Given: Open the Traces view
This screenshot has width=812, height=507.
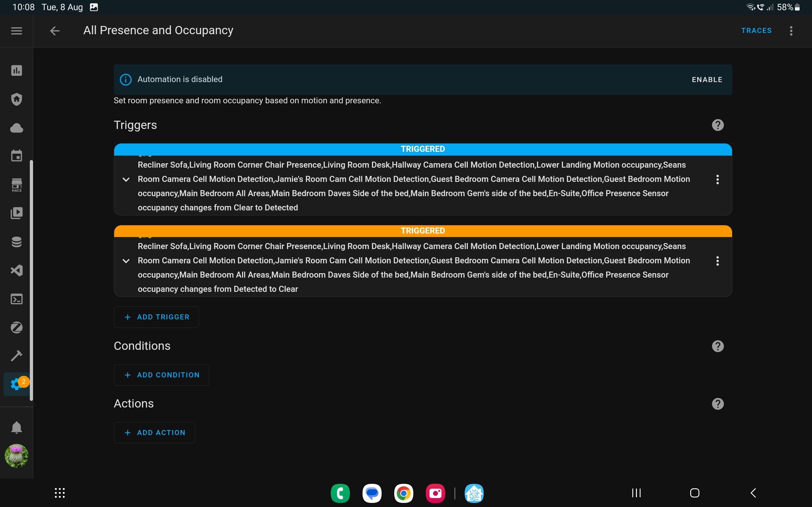Looking at the screenshot, I should 756,30.
